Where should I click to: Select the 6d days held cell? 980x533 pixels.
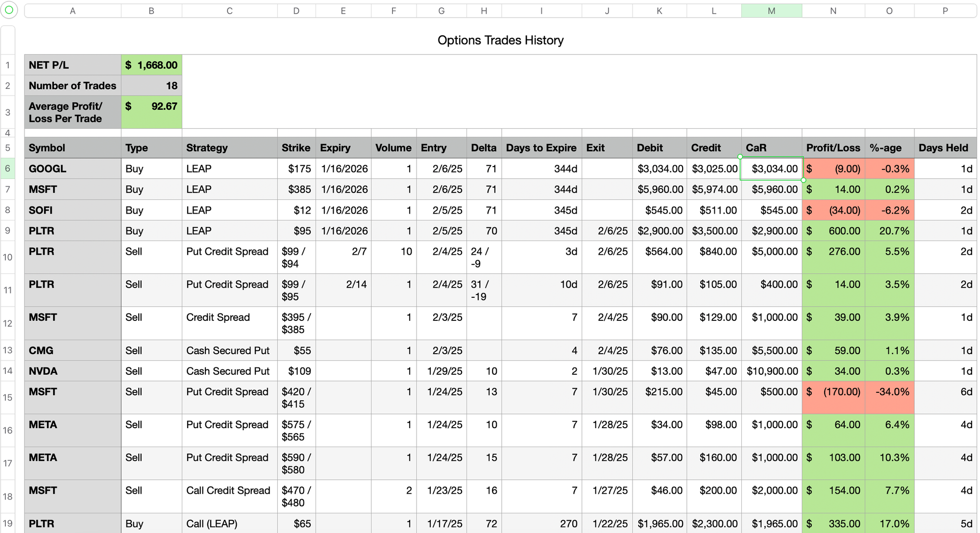coord(945,397)
